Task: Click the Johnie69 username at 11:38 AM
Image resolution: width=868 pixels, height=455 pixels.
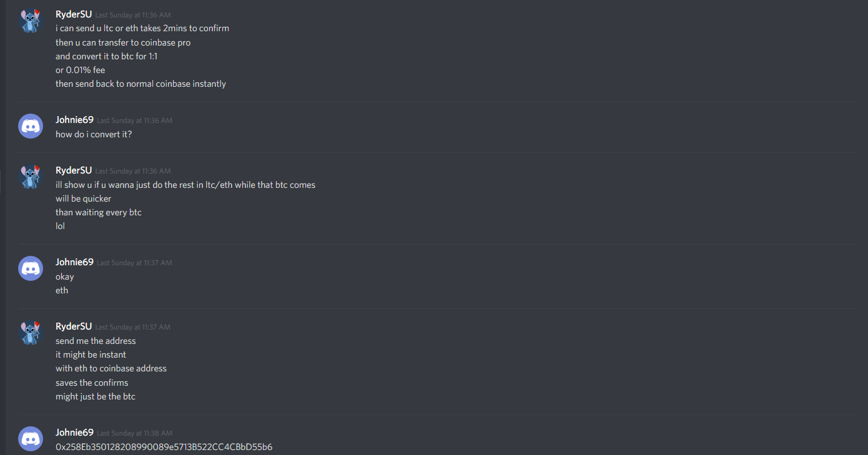Action: click(74, 433)
